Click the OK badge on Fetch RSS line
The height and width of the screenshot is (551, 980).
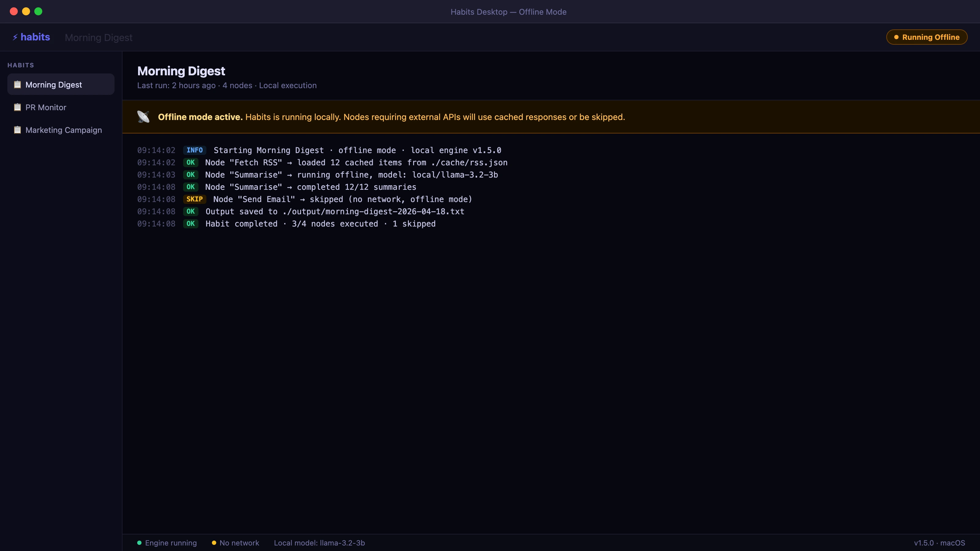coord(190,162)
